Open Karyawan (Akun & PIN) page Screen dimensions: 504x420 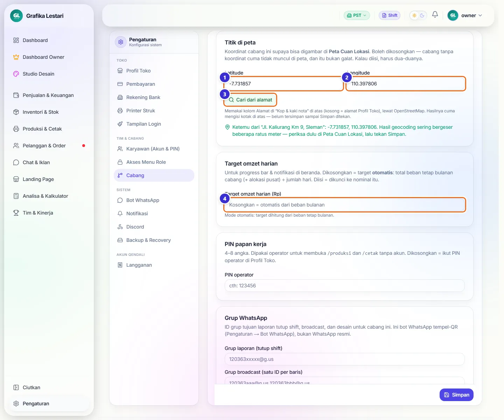click(154, 149)
